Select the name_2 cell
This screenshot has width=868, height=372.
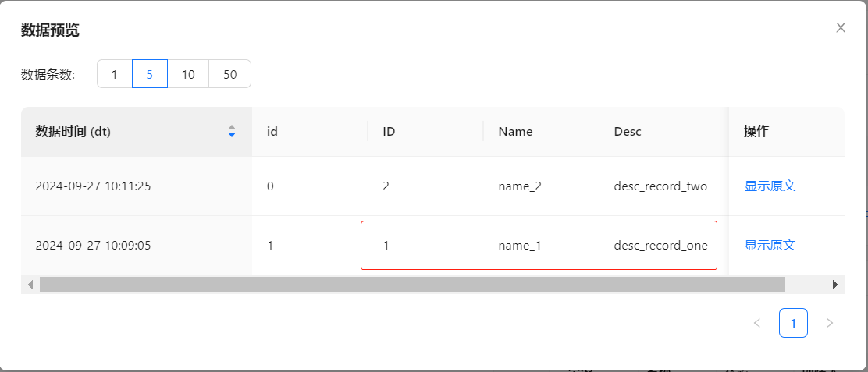pos(519,186)
